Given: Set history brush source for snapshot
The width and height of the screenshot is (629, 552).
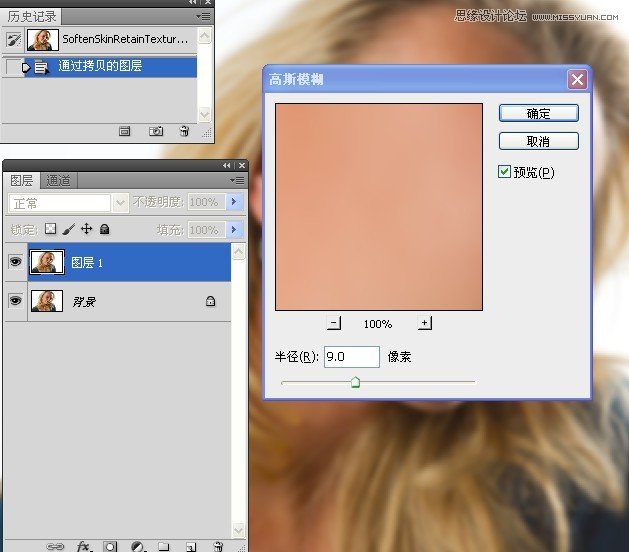Looking at the screenshot, I should point(14,39).
